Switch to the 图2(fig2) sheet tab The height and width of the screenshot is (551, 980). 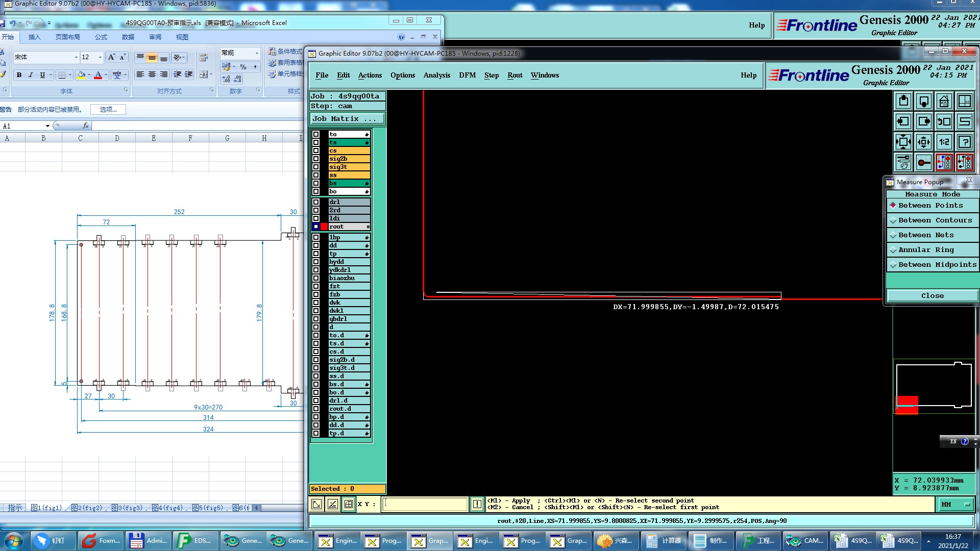pyautogui.click(x=87, y=508)
